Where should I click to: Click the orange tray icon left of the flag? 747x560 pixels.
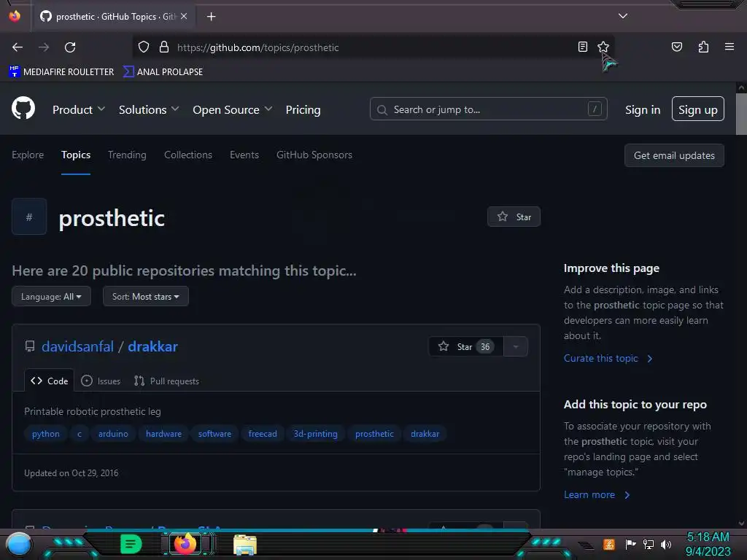pyautogui.click(x=609, y=544)
